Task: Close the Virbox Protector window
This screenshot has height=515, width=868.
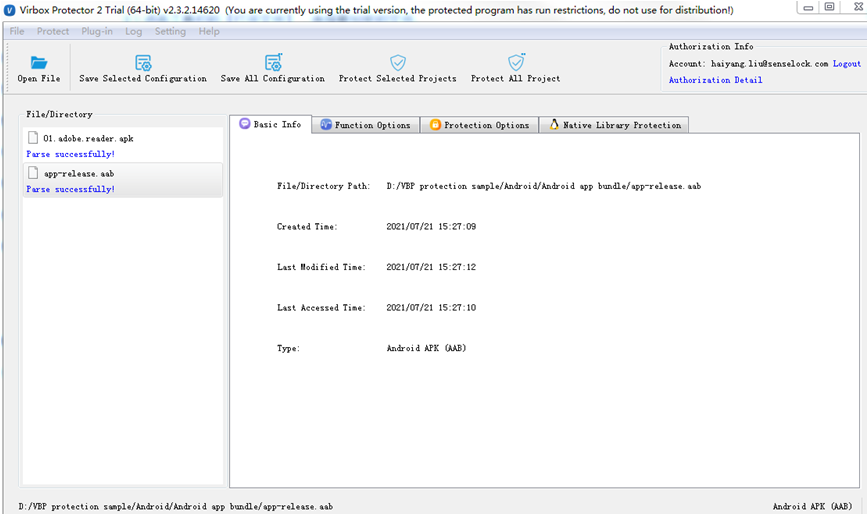Action: [858, 7]
